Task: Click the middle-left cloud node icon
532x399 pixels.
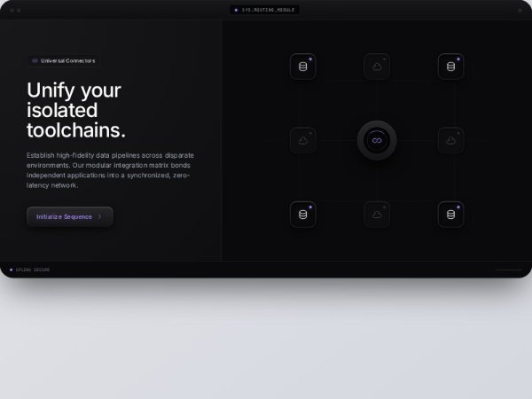Action: pyautogui.click(x=303, y=140)
